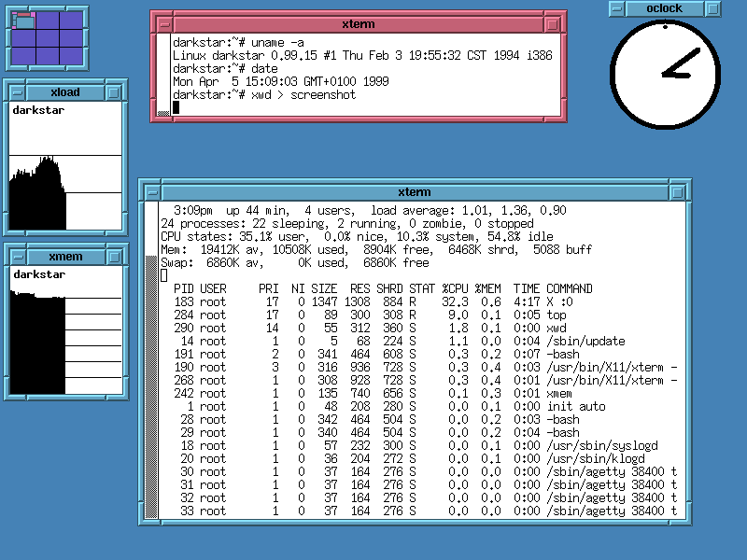Click the square button on oclock title bar
Image resolution: width=747 pixels, height=560 pixels.
point(712,8)
